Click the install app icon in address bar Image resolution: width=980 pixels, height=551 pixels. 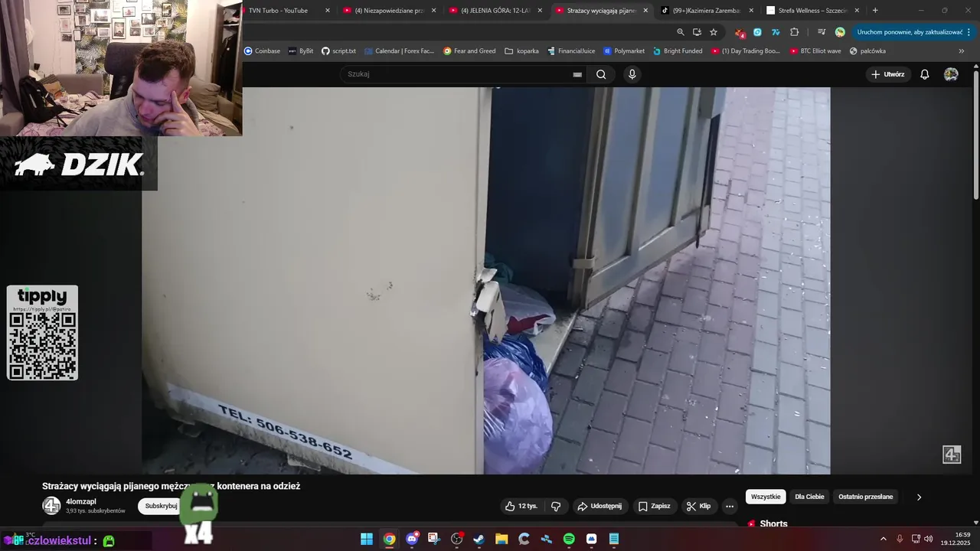pyautogui.click(x=697, y=32)
